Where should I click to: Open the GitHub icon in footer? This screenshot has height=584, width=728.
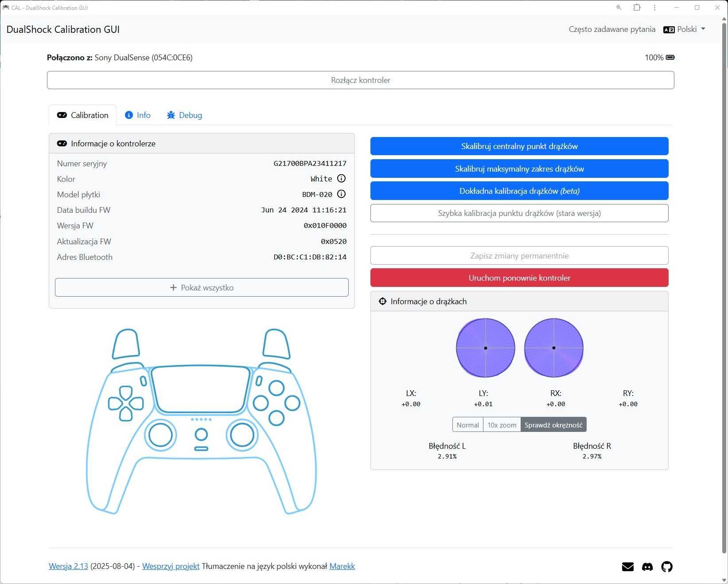pyautogui.click(x=667, y=567)
